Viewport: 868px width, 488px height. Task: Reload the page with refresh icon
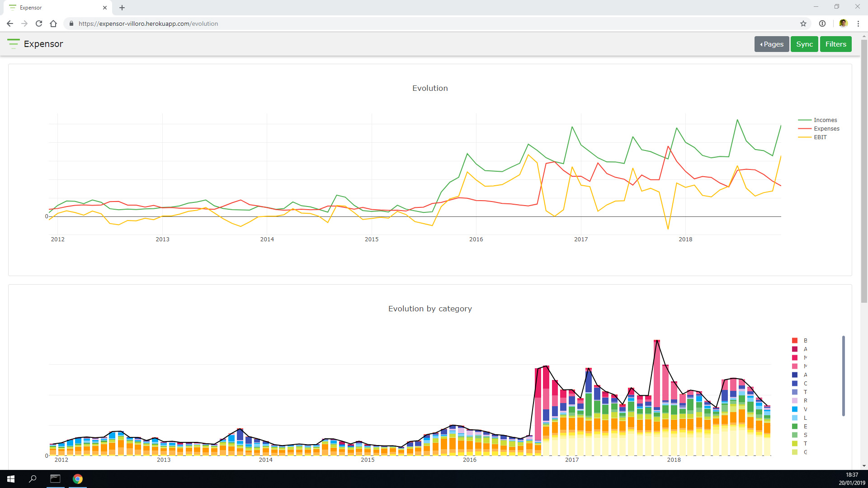click(x=39, y=23)
